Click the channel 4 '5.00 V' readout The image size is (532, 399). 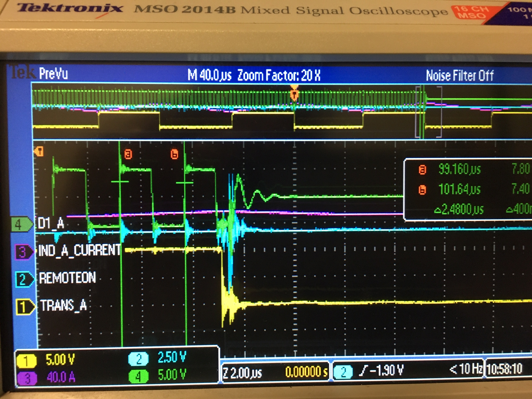point(172,374)
